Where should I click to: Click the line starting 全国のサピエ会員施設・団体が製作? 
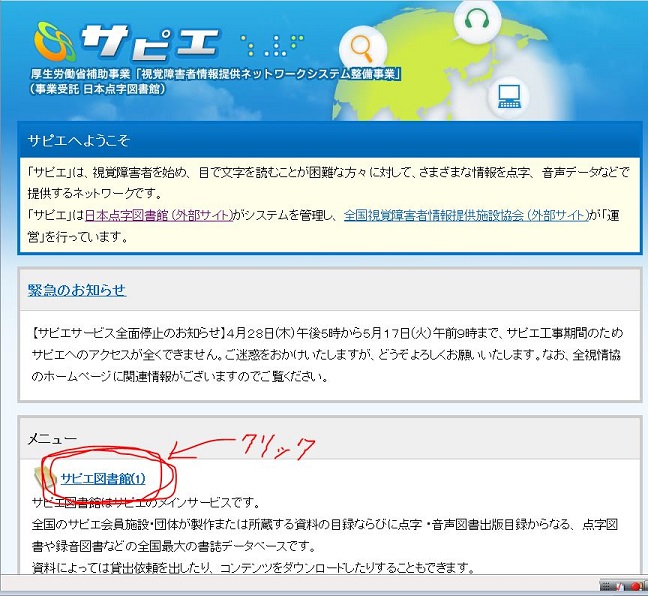(325, 525)
